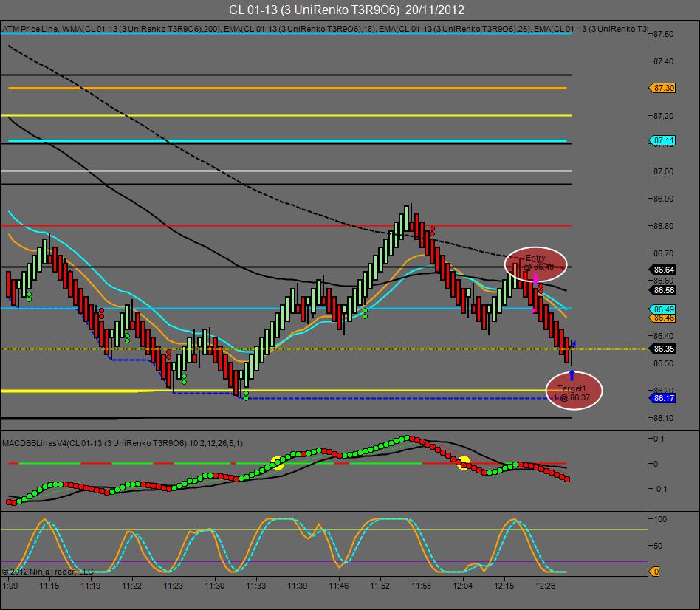Click the right yellow highlight on MACD line
The height and width of the screenshot is (610, 700).
[x=464, y=462]
